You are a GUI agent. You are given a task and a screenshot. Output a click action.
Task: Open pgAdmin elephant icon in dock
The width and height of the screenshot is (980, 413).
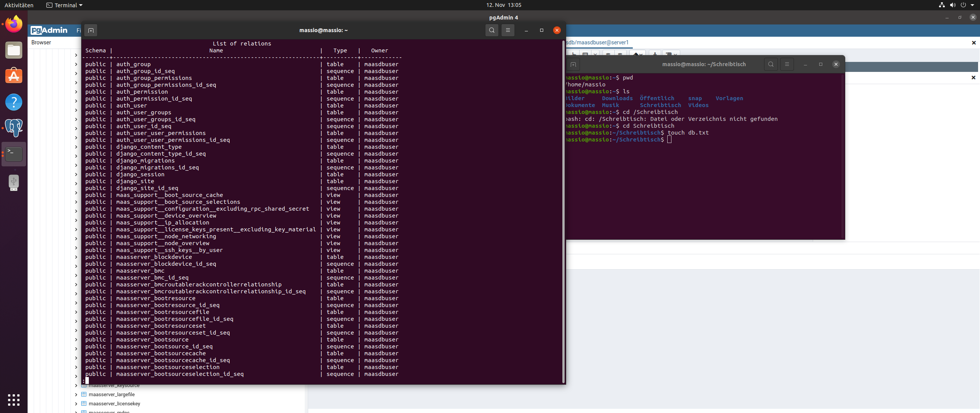[14, 128]
